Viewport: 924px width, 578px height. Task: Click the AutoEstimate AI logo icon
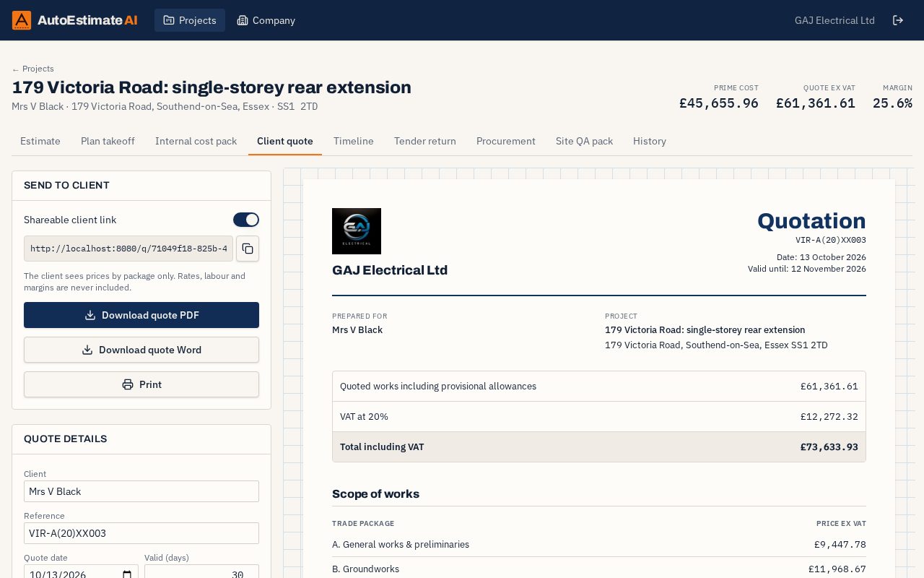22,20
